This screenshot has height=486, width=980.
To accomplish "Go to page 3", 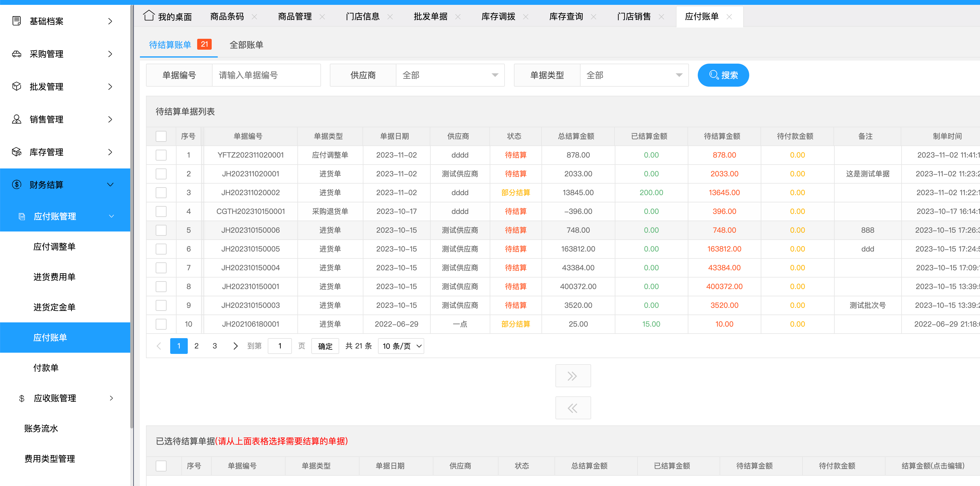I will pos(215,346).
